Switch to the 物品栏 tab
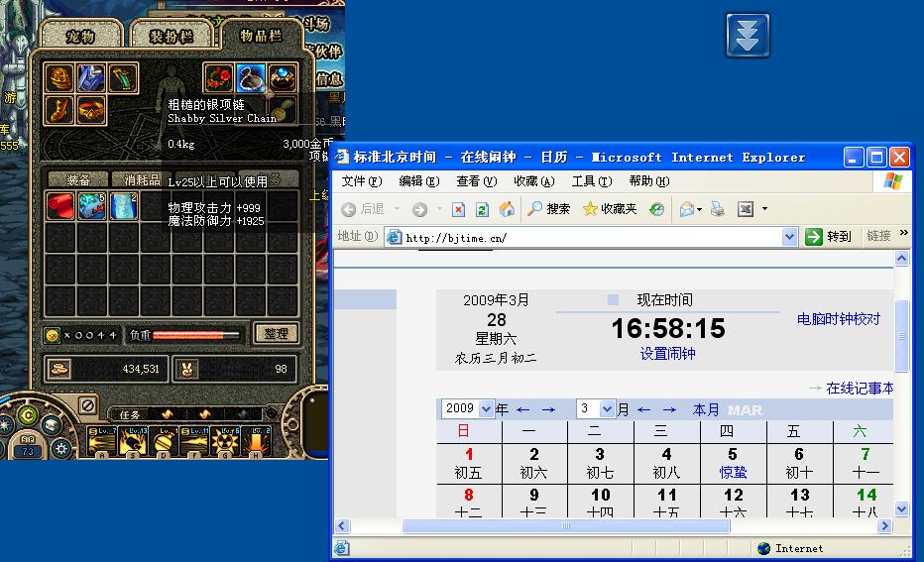 tap(261, 36)
